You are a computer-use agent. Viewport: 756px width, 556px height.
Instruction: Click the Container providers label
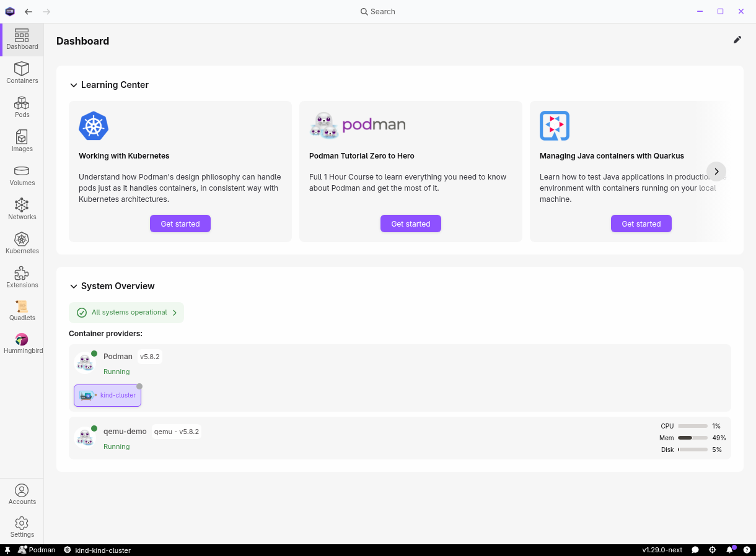coord(105,334)
